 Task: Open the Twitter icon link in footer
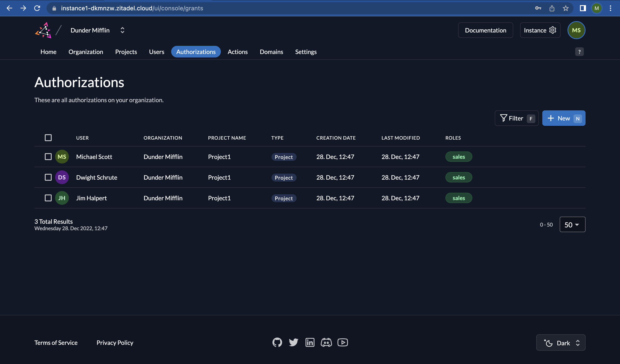tap(293, 342)
